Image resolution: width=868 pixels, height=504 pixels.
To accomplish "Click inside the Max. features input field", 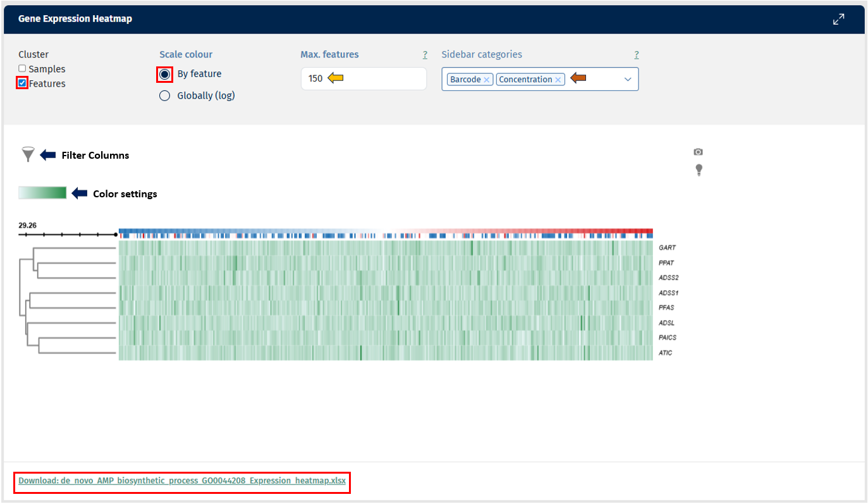I will point(364,78).
